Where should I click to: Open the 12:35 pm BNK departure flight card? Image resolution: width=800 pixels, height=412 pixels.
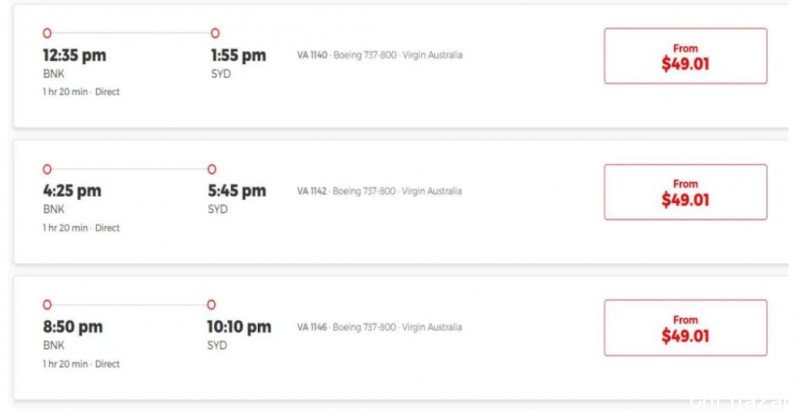[x=401, y=66]
